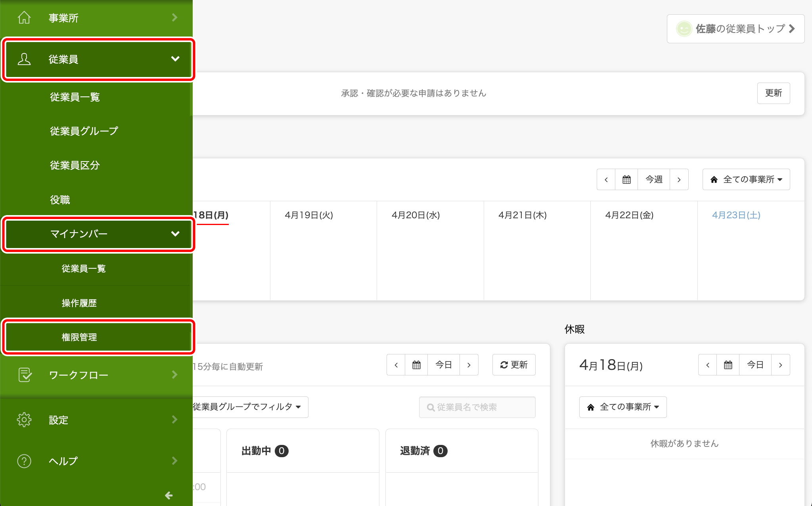Select the 4月22日(金) column header
This screenshot has height=506, width=812.
(x=629, y=215)
